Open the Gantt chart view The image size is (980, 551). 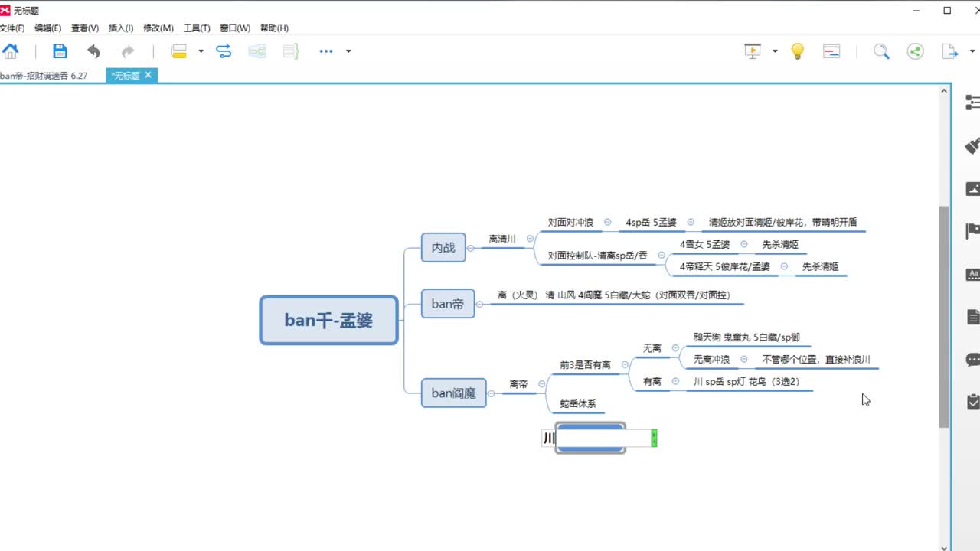831,51
